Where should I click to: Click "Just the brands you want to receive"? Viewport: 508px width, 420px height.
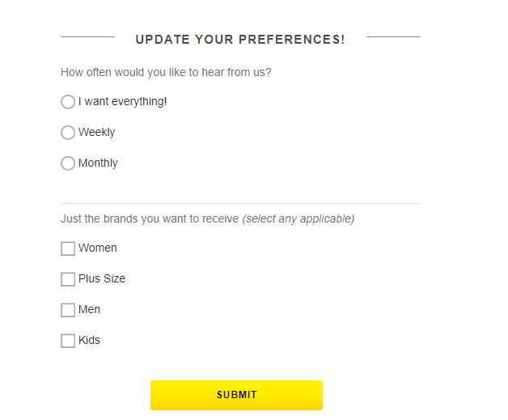click(150, 218)
